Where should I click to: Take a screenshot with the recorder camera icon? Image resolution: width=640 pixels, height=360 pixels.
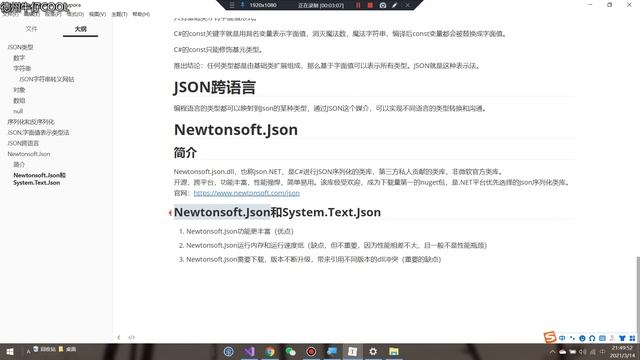pyautogui.click(x=383, y=5)
